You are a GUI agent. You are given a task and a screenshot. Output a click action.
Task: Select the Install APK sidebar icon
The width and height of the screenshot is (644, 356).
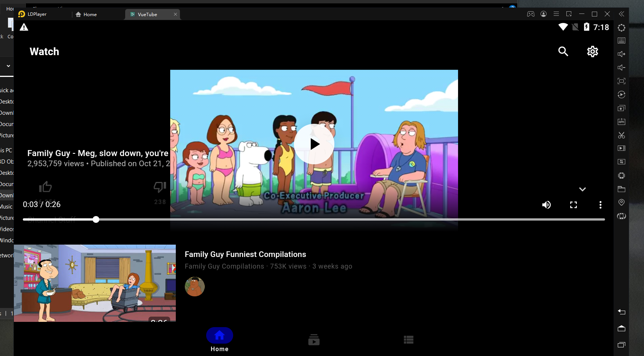(x=621, y=121)
